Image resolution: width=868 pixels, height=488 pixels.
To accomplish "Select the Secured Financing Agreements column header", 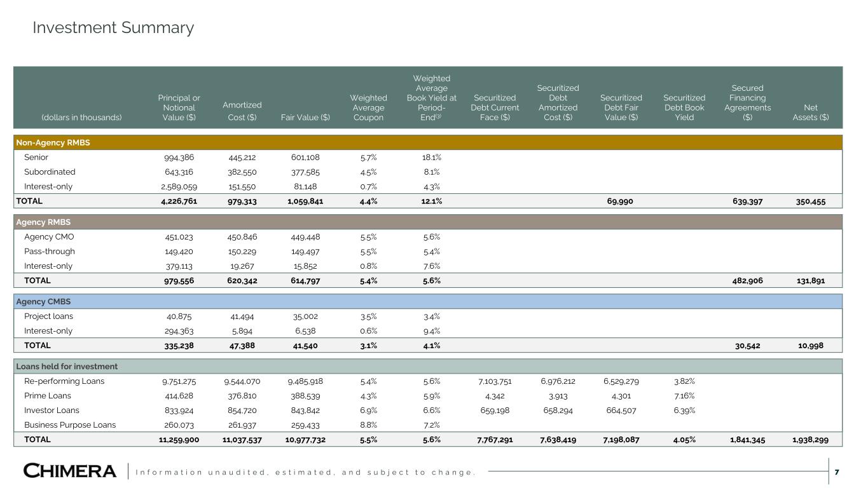I will coord(747,102).
